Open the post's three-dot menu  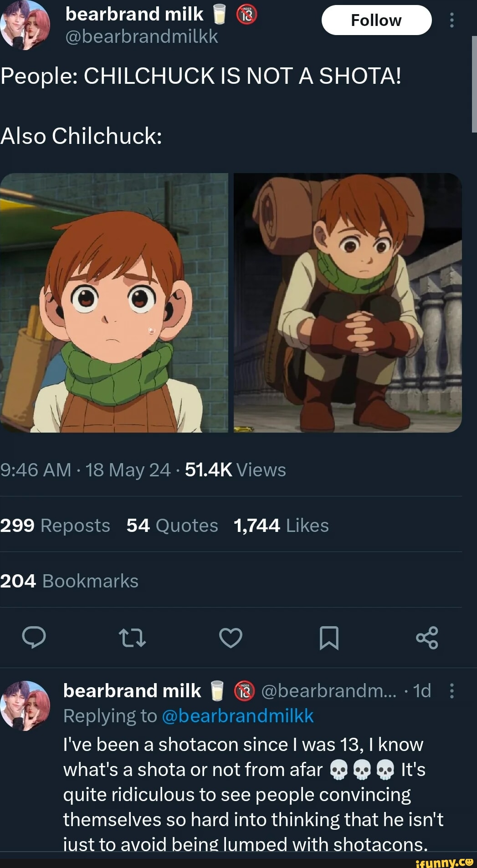(x=451, y=20)
